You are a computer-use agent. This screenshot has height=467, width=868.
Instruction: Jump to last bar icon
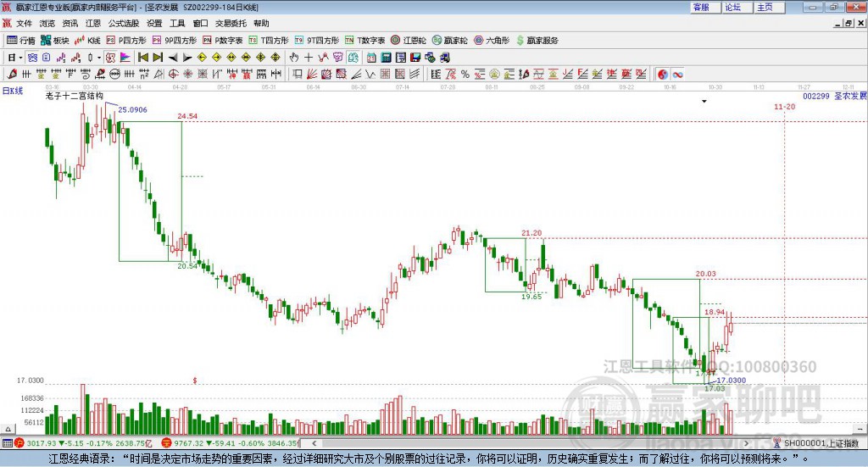pos(158,58)
